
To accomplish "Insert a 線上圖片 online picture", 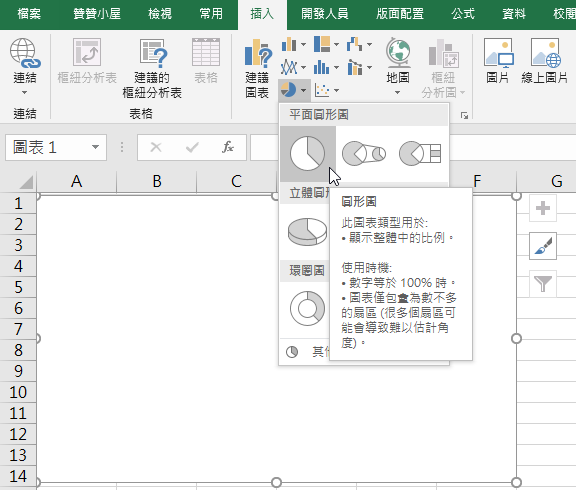I will point(544,61).
